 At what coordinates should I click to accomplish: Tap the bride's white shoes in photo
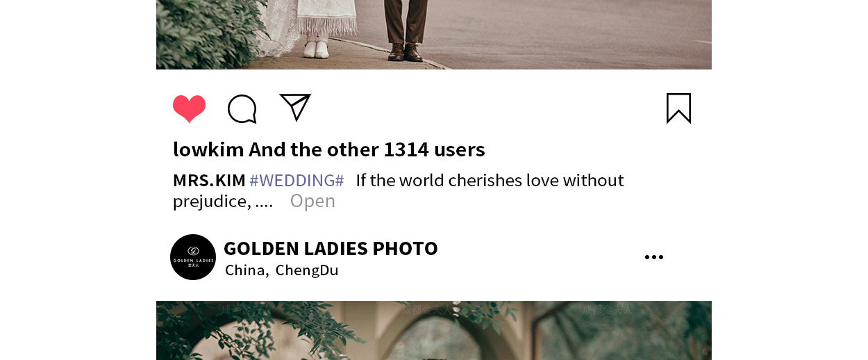[x=317, y=49]
